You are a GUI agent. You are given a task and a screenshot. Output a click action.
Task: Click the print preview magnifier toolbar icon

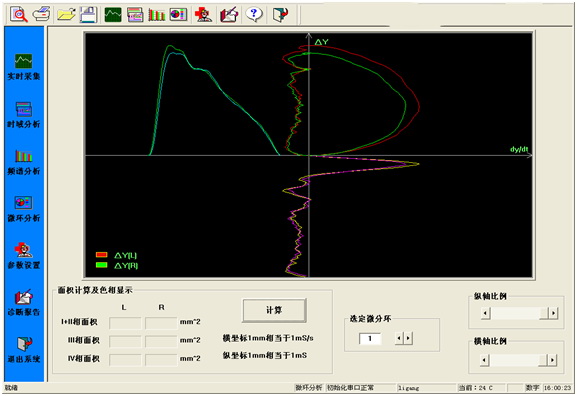[x=18, y=15]
